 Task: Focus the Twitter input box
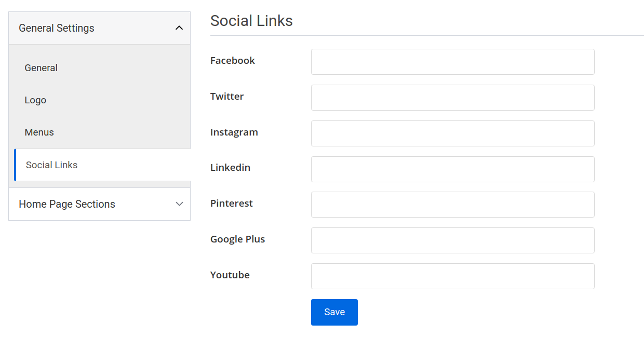point(452,97)
